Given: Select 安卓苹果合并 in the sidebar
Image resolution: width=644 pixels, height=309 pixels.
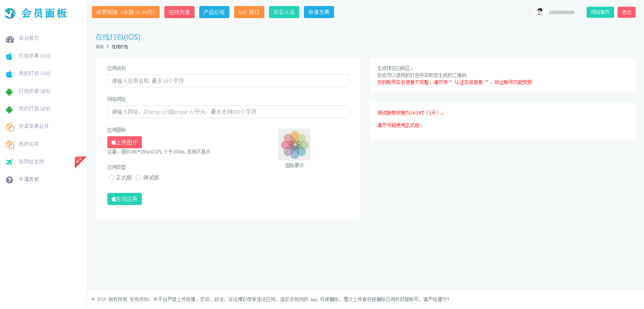Looking at the screenshot, I should (x=34, y=126).
